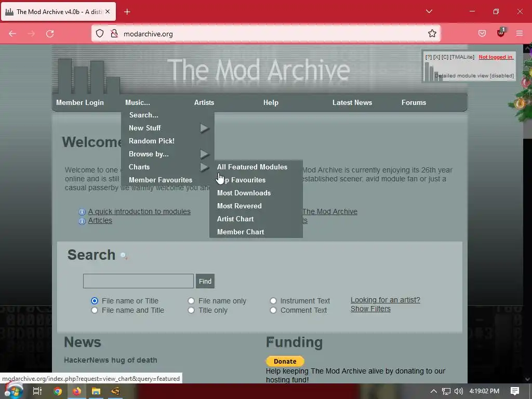This screenshot has width=532, height=399.
Task: Focus the module search text field
Action: [138, 281]
